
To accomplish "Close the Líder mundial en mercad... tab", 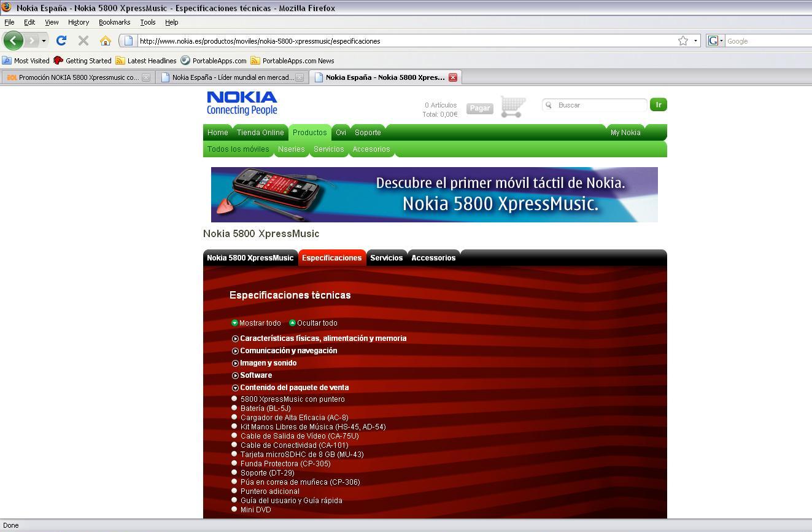I will click(x=299, y=77).
